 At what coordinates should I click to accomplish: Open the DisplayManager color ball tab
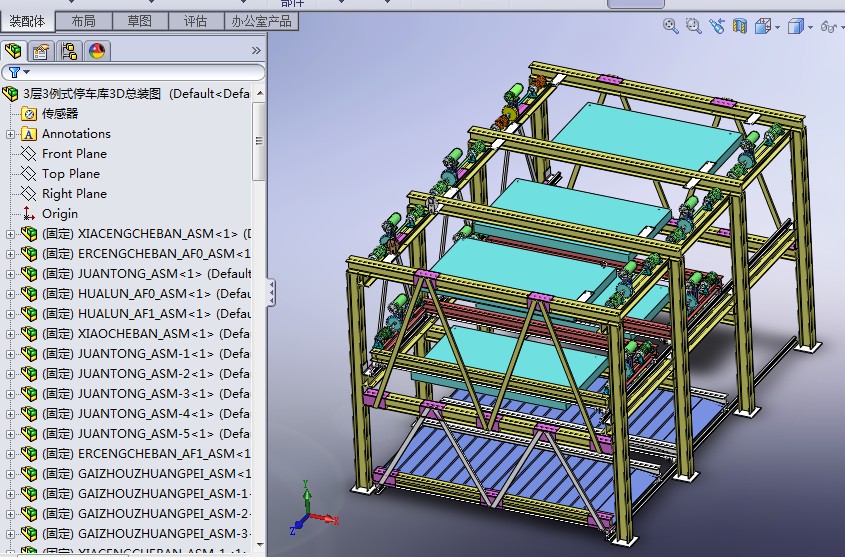point(97,51)
